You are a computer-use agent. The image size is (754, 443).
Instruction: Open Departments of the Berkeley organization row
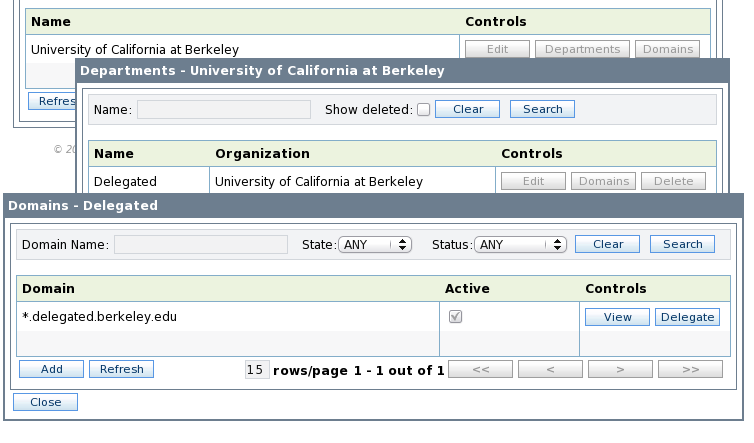(582, 49)
